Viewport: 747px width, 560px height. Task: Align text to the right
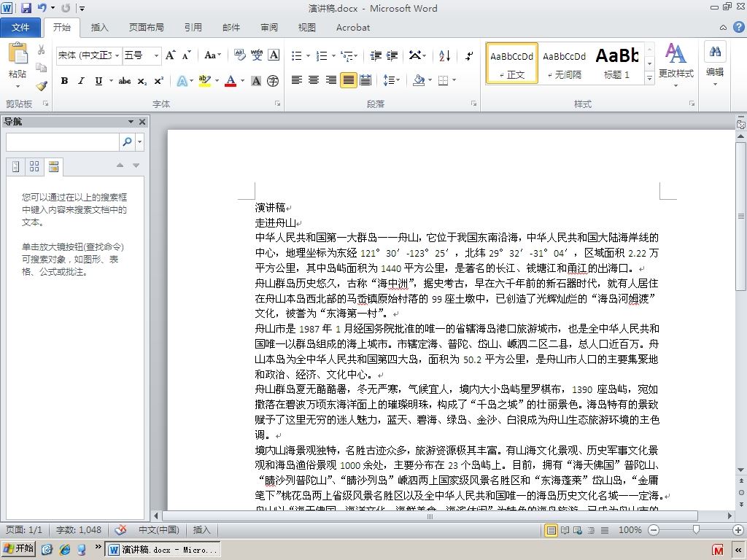(x=331, y=80)
